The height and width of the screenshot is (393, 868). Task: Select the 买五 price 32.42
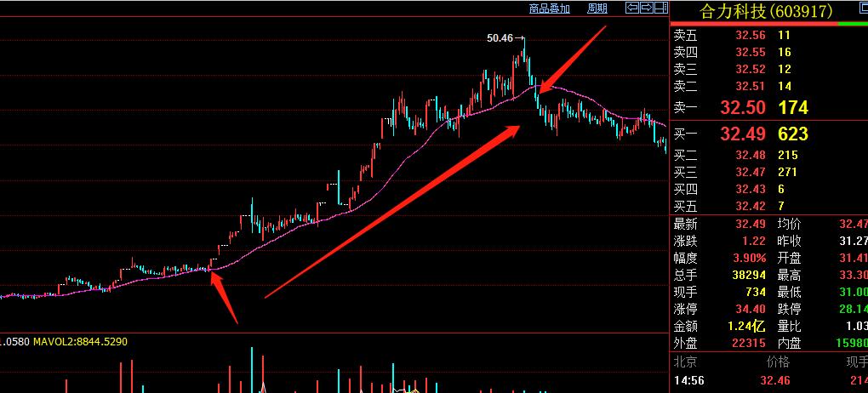(750, 207)
